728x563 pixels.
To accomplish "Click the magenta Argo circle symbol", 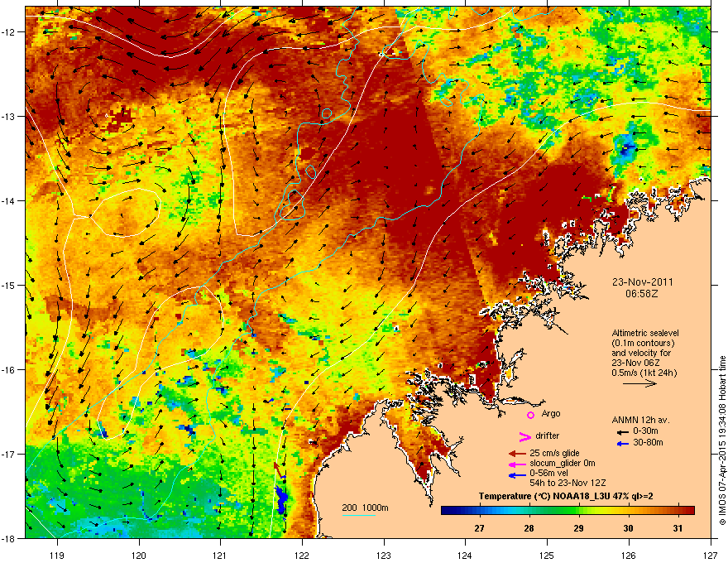I will click(530, 415).
